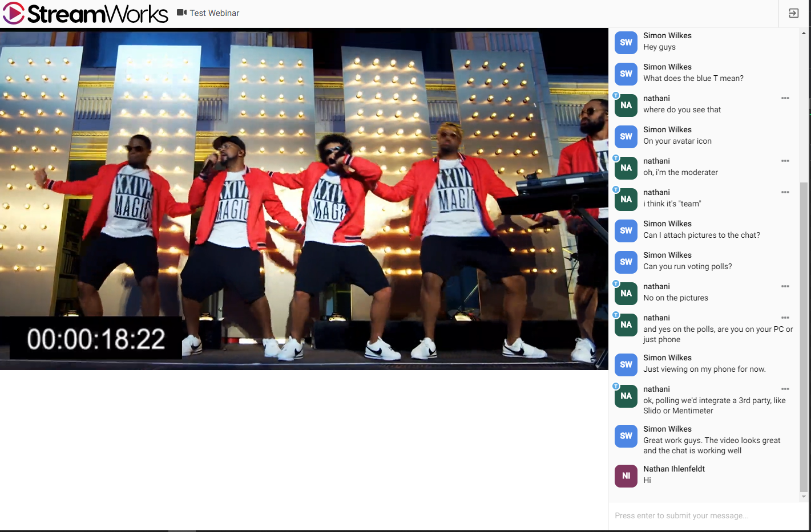Open options for "ok, polling we'd integrate" message
The width and height of the screenshot is (811, 532).
pyautogui.click(x=785, y=389)
